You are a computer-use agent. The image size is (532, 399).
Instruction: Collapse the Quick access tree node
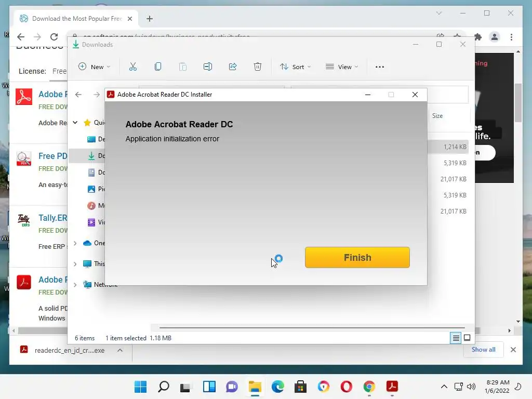(75, 123)
